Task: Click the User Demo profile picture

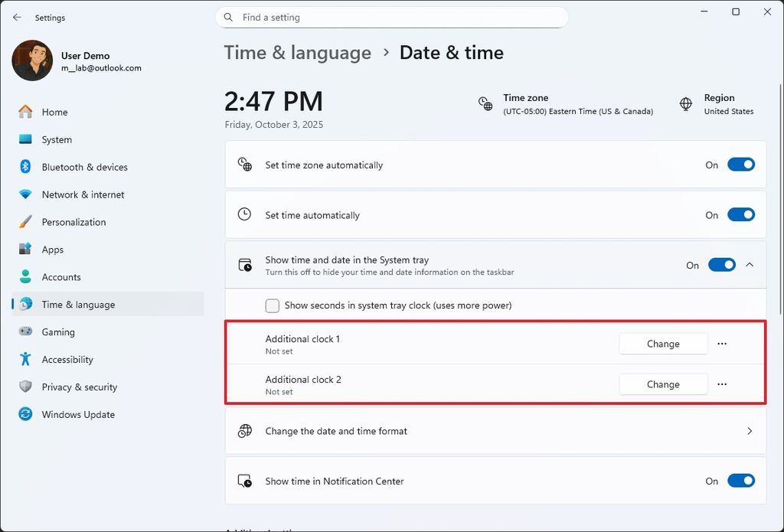Action: [32, 60]
